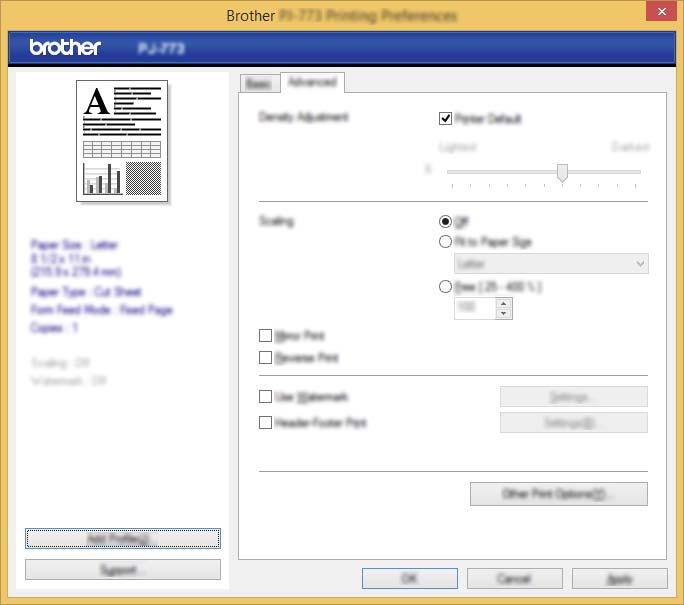Viewport: 684px width, 605px height.
Task: Choose Fit to Paper Size radio option
Action: pos(445,242)
